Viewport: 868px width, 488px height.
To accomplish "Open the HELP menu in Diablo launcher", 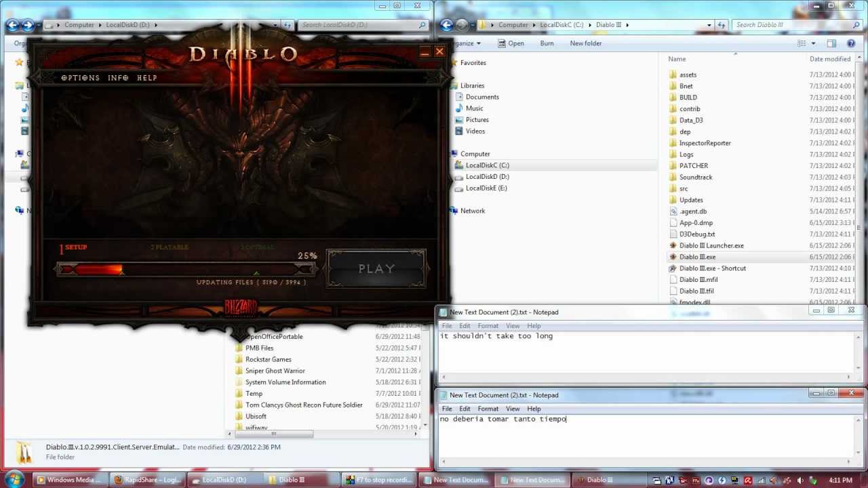I will point(147,78).
